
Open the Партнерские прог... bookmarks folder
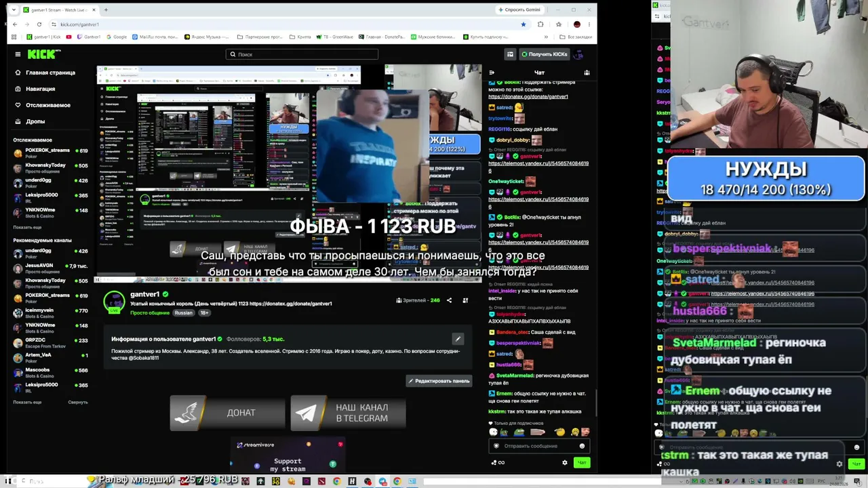click(259, 37)
